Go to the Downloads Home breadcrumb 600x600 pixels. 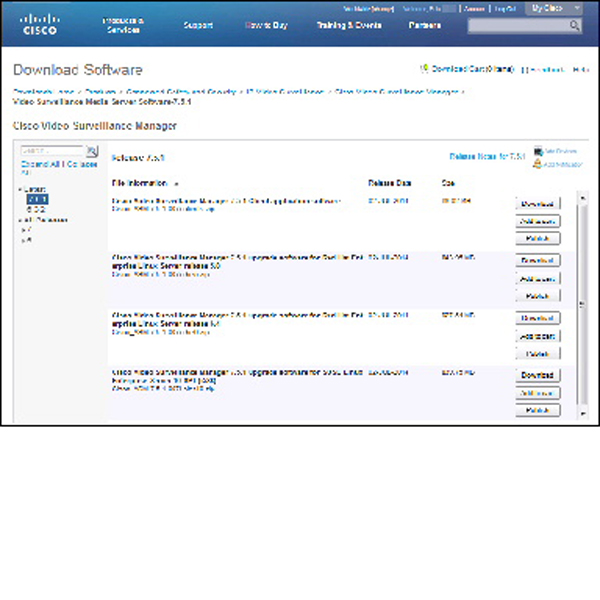tap(43, 92)
